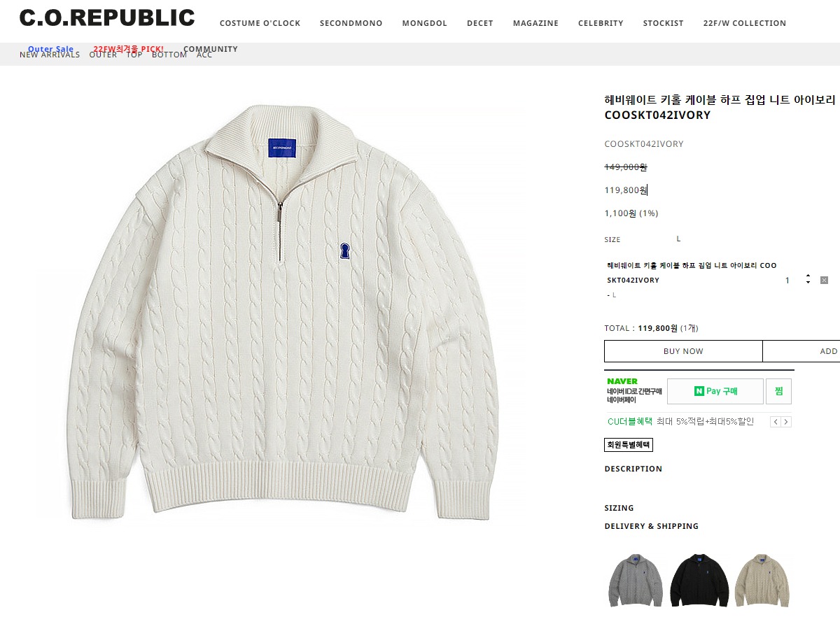Click the previous arrow in Naver benefits banner
The image size is (840, 624).
(775, 422)
